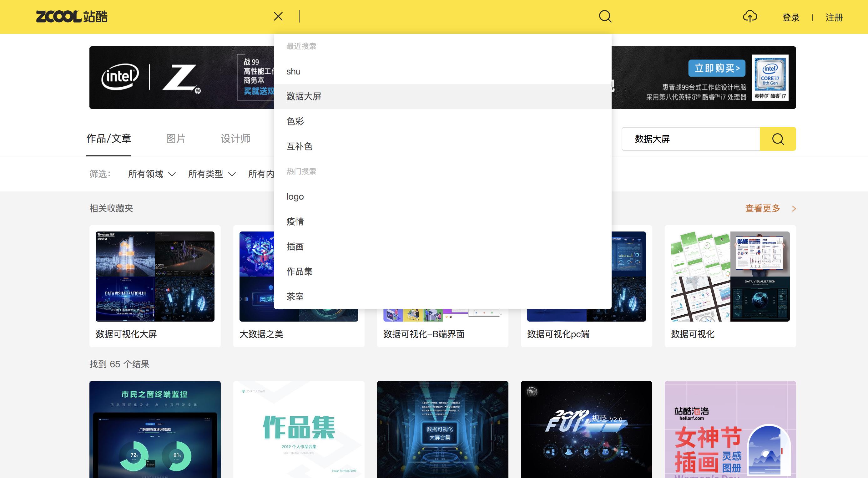The height and width of the screenshot is (478, 868).
Task: Click the arrow next to 查看更多
Action: point(794,209)
